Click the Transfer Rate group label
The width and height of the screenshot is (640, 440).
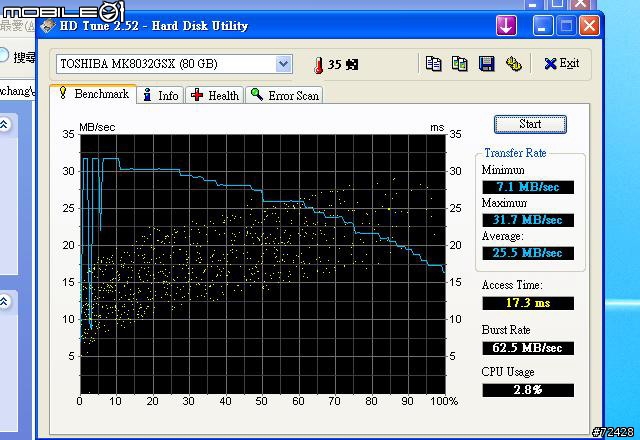tap(515, 153)
